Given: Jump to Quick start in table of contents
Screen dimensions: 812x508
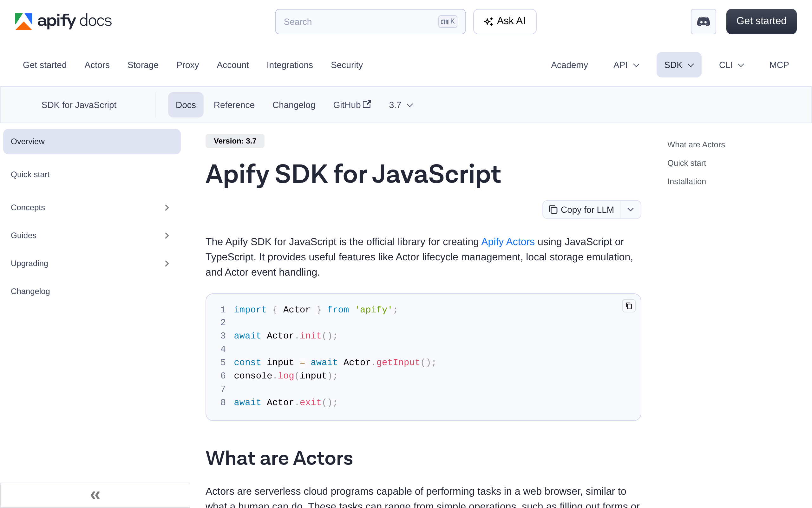Looking at the screenshot, I should click(x=686, y=163).
